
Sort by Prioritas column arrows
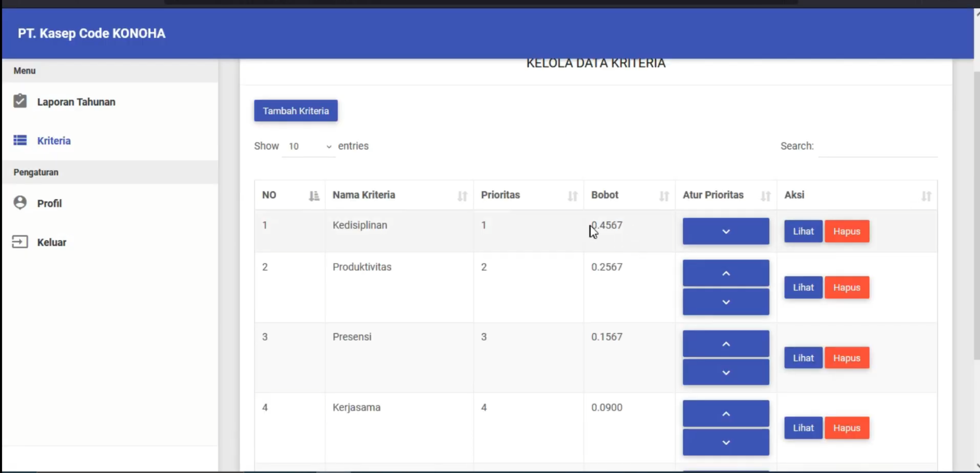[x=572, y=196]
